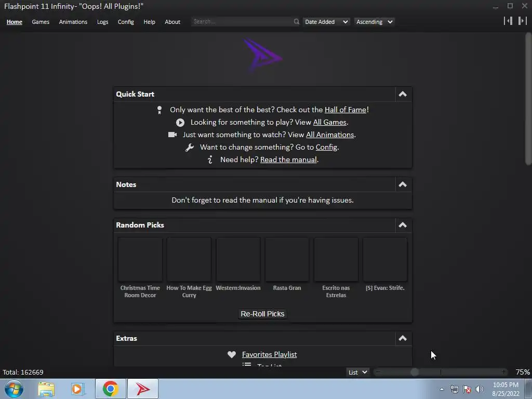Open the All Animations link
Screen dimensions: 532x399
pos(330,135)
